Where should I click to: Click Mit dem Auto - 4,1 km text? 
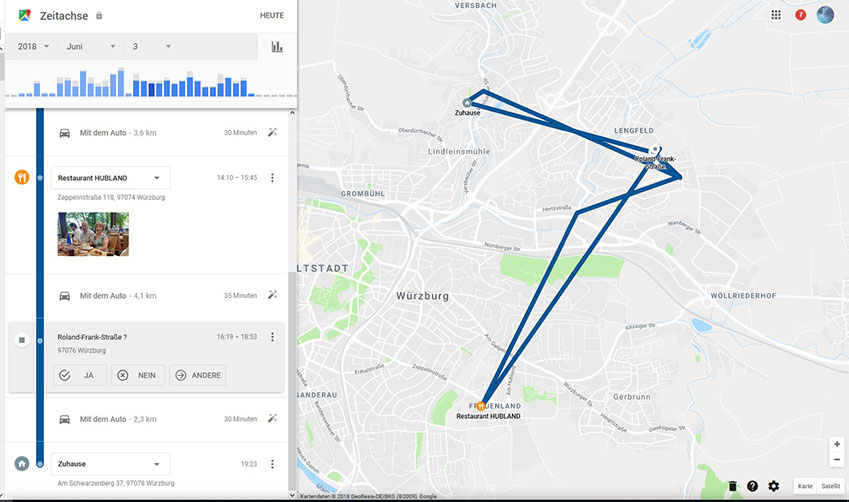pyautogui.click(x=118, y=296)
